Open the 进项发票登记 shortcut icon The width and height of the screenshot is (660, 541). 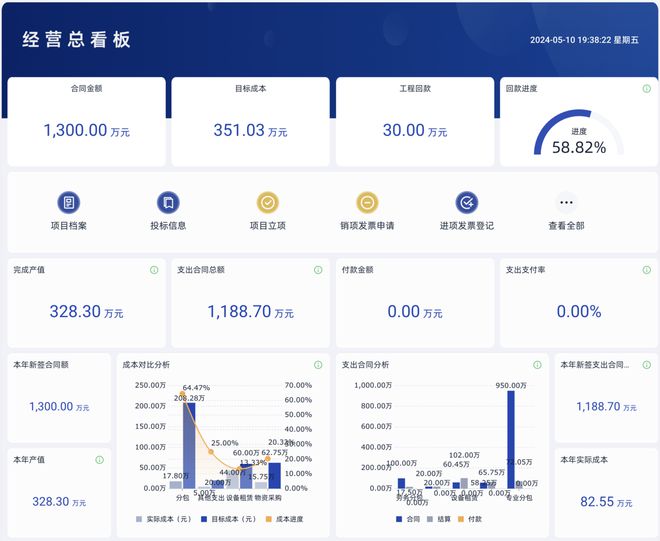467,203
